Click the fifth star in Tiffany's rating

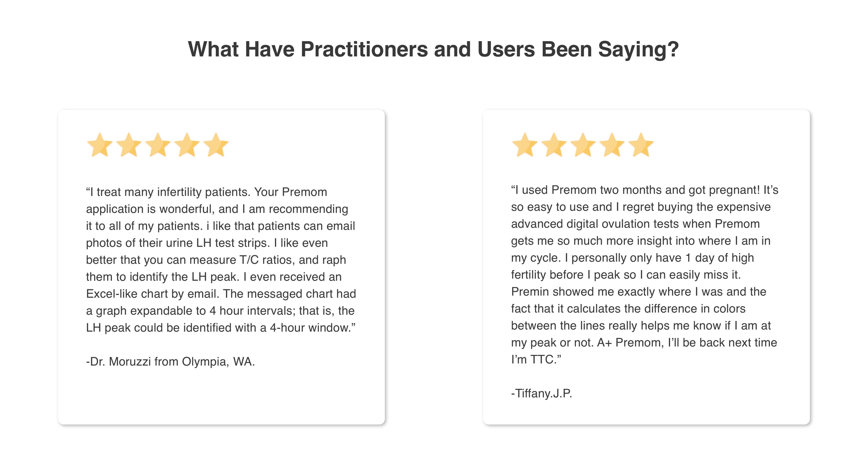tap(641, 145)
